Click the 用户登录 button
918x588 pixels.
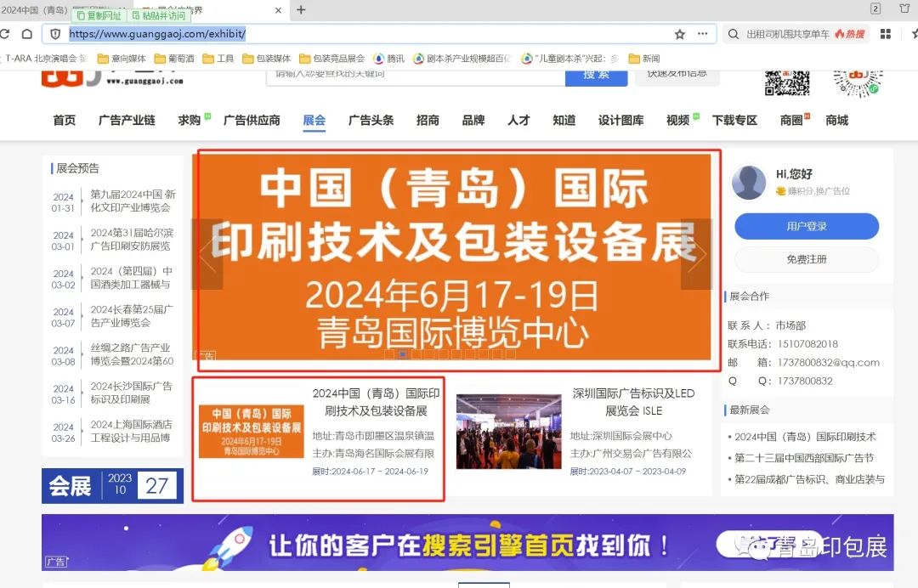pyautogui.click(x=806, y=227)
